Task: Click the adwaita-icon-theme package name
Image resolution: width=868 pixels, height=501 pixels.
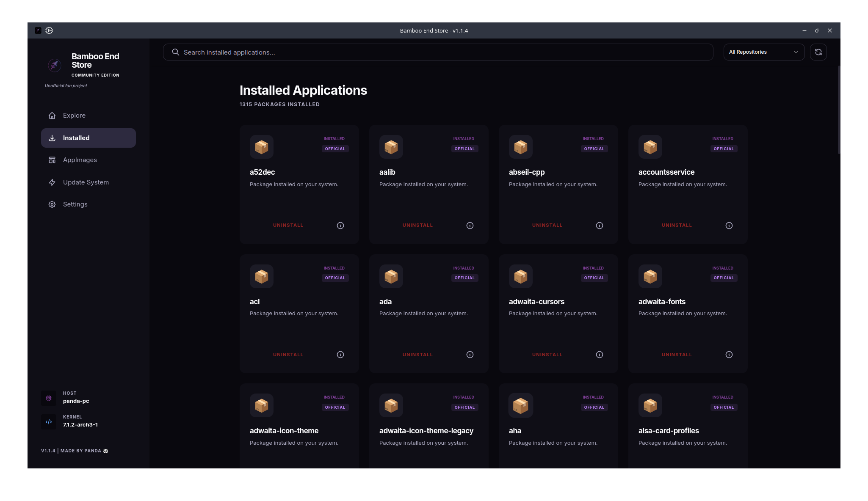Action: click(284, 431)
